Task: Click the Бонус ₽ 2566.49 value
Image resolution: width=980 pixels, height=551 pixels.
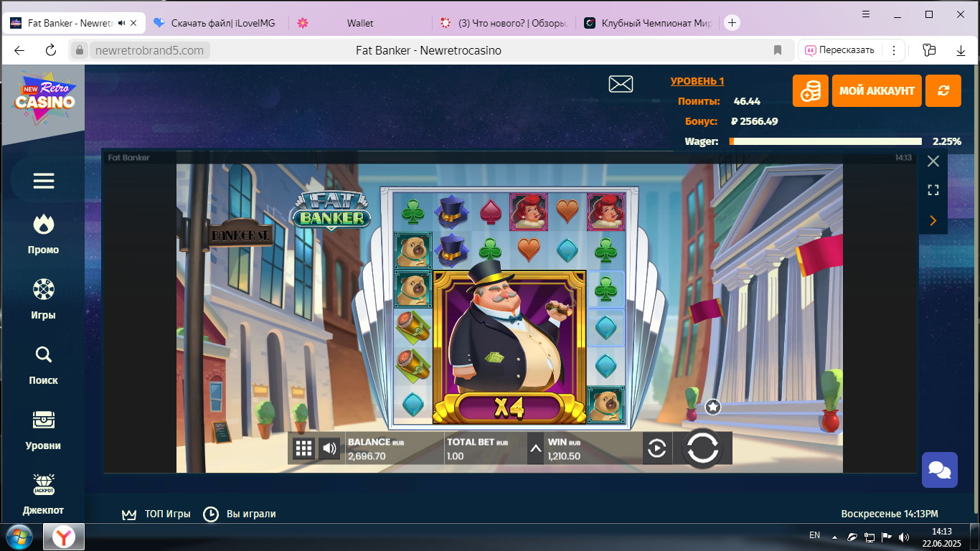Action: [x=755, y=121]
